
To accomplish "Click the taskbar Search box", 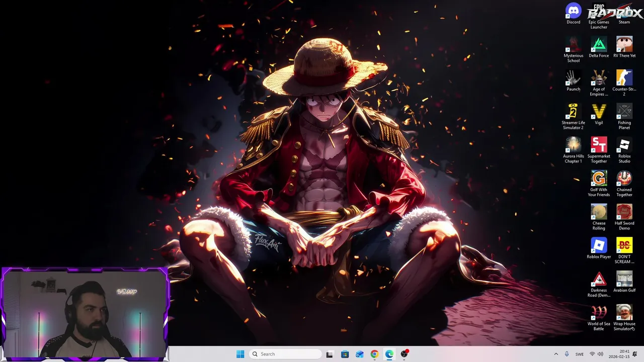I will click(285, 354).
